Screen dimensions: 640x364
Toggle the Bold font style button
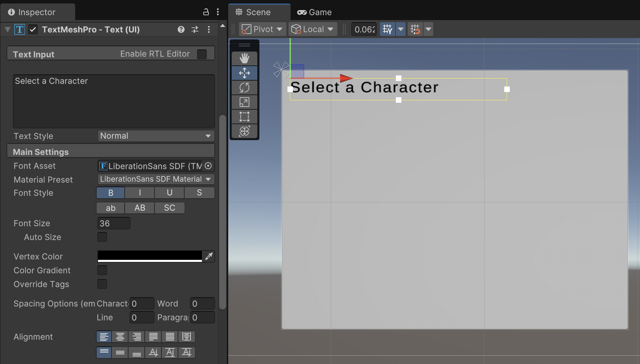110,193
